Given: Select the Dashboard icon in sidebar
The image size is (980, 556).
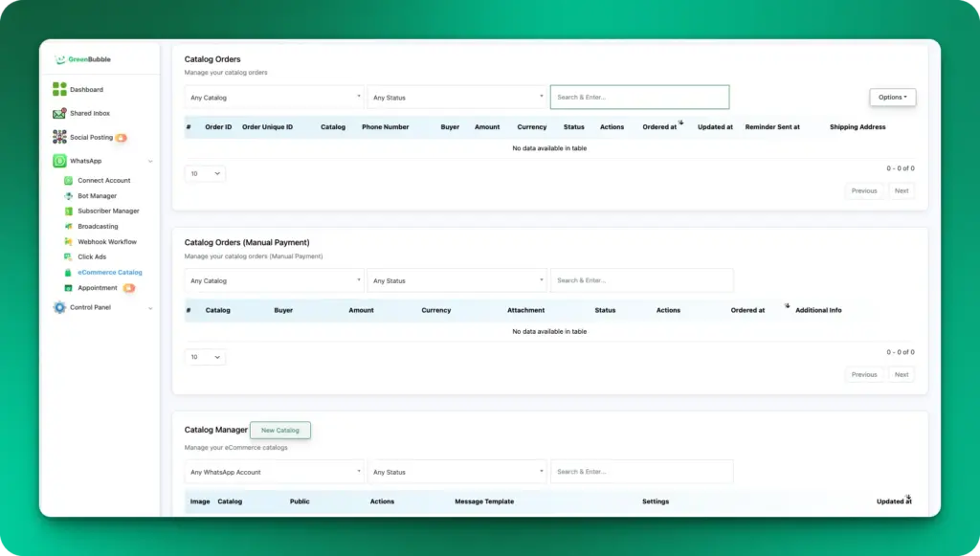Looking at the screenshot, I should pyautogui.click(x=59, y=89).
